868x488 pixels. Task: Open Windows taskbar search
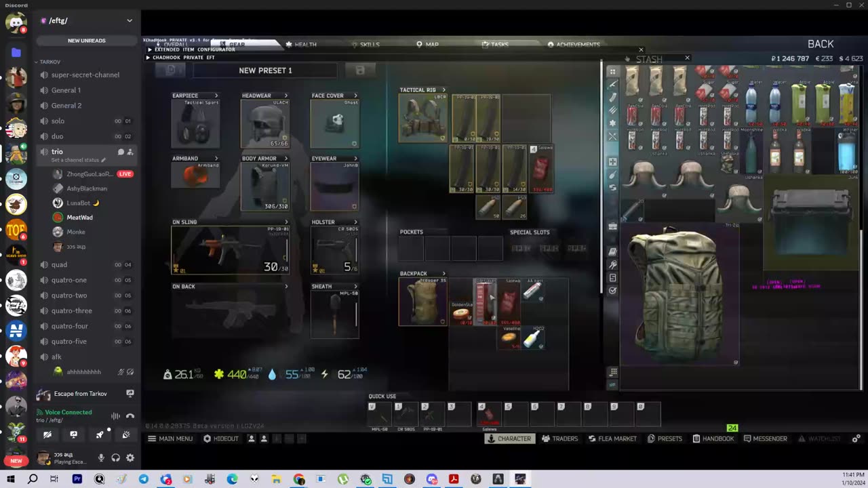pyautogui.click(x=33, y=479)
